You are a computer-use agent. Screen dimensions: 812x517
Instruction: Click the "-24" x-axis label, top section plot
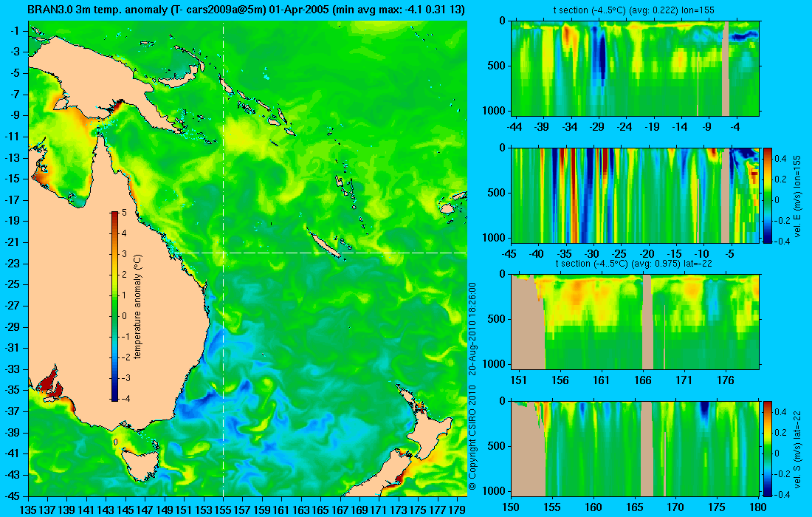pos(625,126)
